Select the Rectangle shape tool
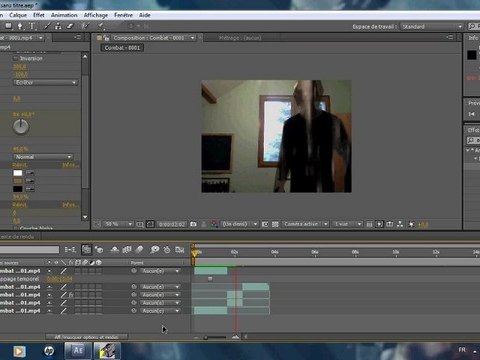 tap(8, 26)
